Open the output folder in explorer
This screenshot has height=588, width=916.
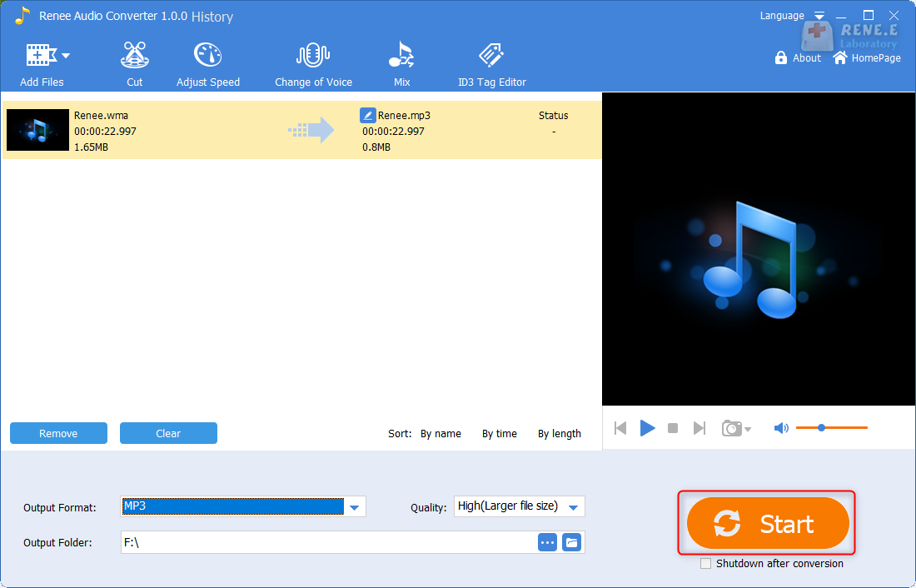571,542
